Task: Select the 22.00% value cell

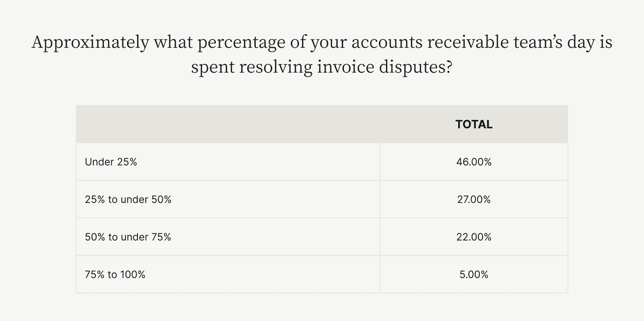Action: point(474,237)
